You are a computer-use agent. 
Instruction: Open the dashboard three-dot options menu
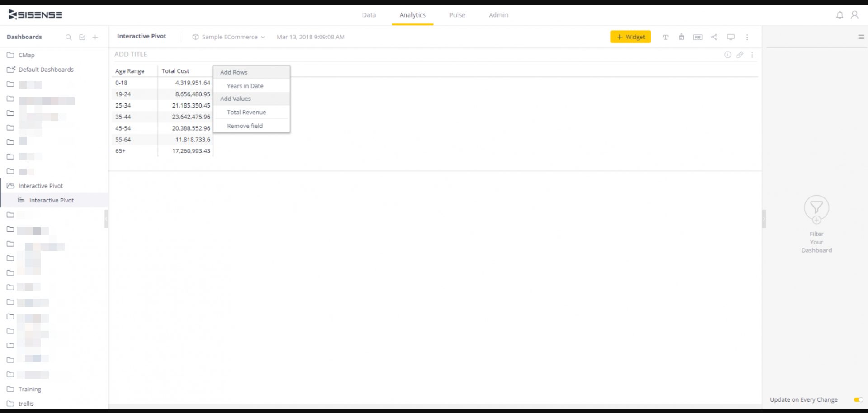pyautogui.click(x=747, y=37)
